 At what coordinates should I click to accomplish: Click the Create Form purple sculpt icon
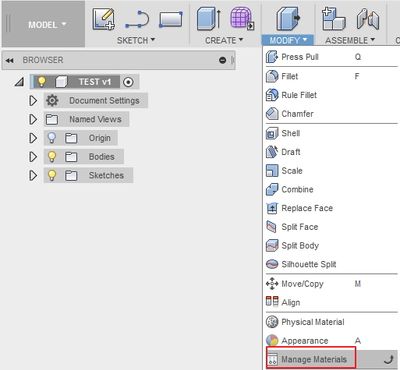[242, 19]
